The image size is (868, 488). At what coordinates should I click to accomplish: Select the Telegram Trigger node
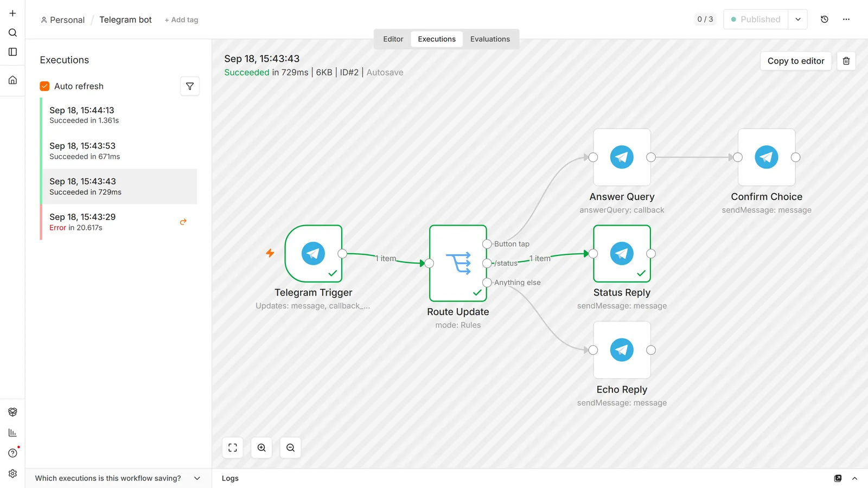[x=314, y=254]
